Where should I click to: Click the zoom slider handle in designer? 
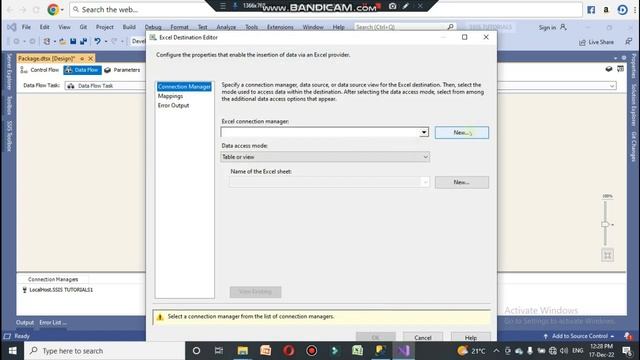(605, 224)
